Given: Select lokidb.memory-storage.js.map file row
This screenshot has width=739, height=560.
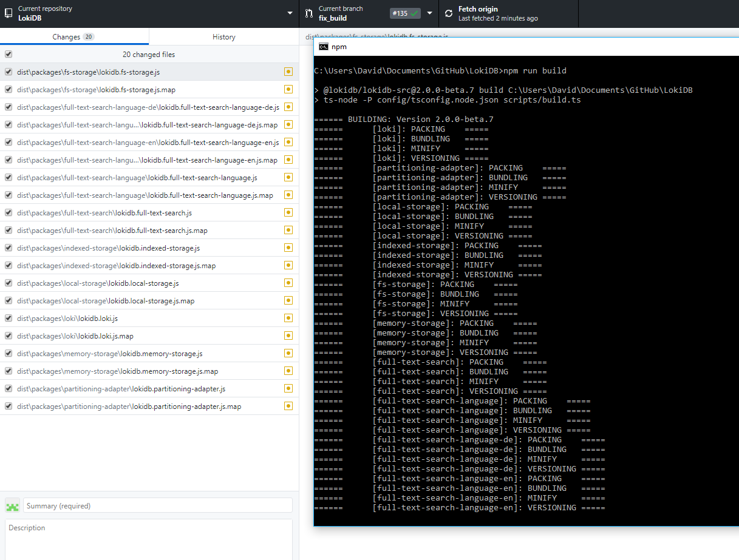Looking at the screenshot, I should pyautogui.click(x=149, y=371).
